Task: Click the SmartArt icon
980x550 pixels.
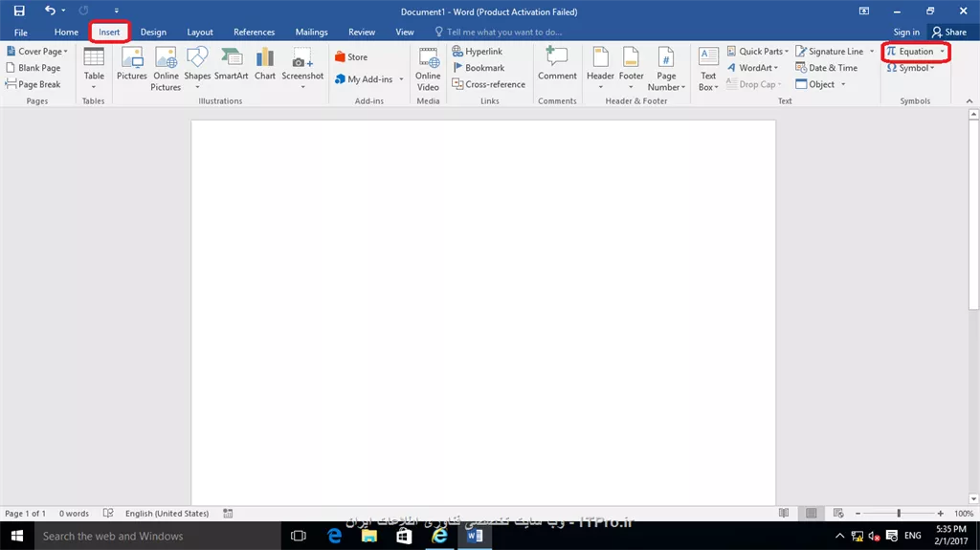Action: pyautogui.click(x=232, y=64)
